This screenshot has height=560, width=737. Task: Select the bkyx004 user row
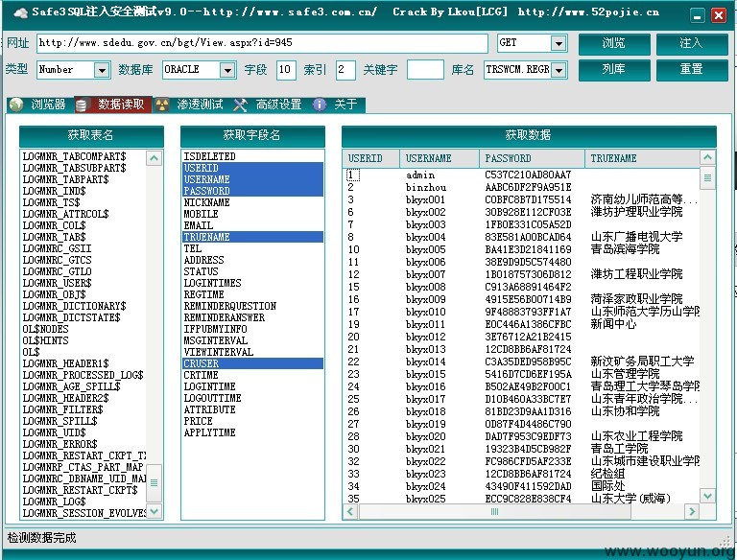521,237
